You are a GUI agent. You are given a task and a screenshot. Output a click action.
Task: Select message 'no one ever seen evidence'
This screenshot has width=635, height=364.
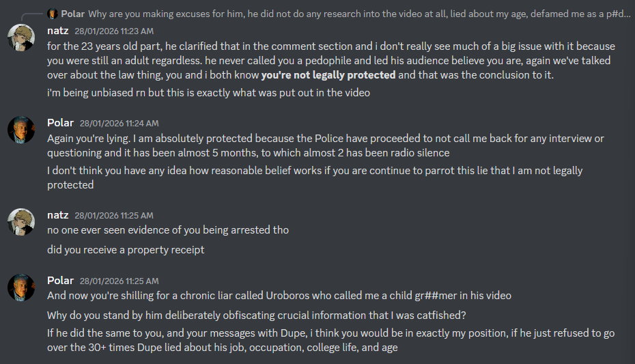pyautogui.click(x=168, y=230)
